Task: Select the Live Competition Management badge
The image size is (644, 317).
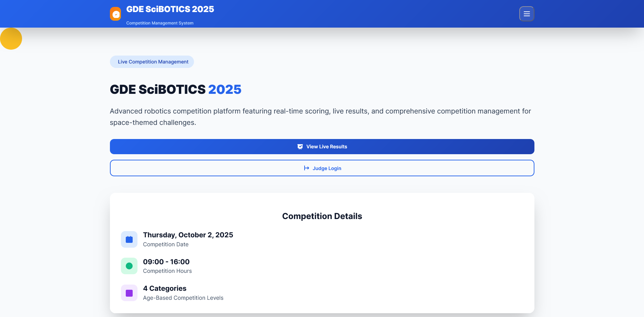Action: click(x=152, y=61)
